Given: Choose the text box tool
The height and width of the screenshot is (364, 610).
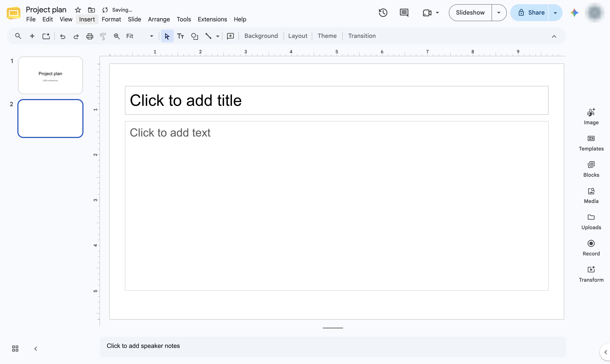Looking at the screenshot, I should tap(181, 36).
